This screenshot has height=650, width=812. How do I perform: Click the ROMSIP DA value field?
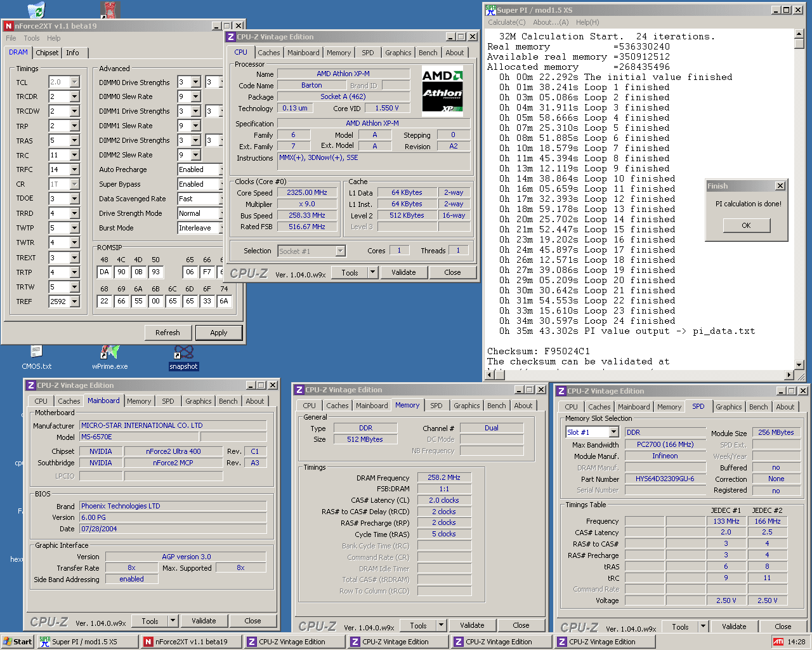104,272
